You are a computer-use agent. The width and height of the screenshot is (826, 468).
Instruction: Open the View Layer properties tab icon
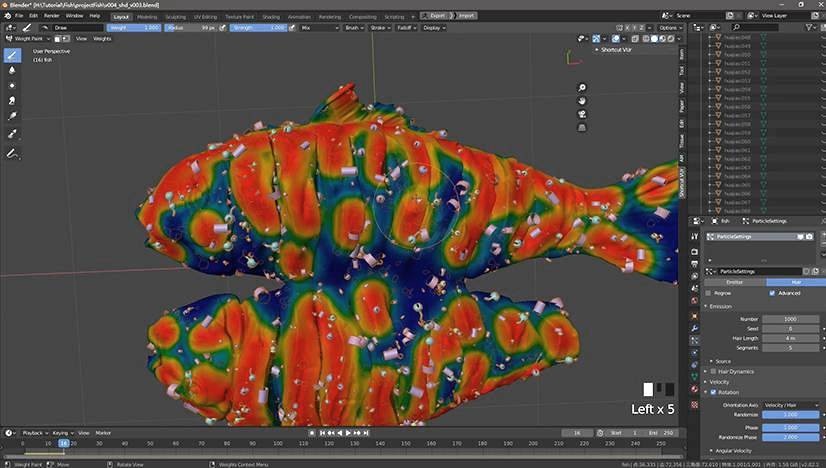(694, 276)
